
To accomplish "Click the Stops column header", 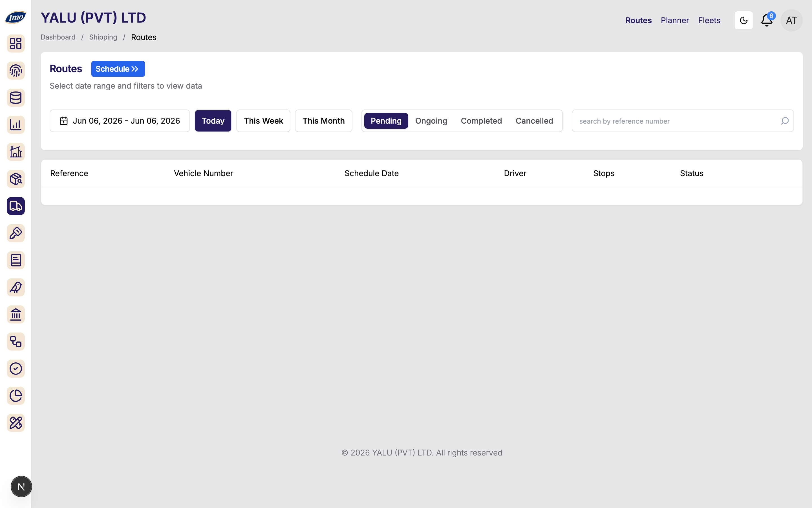I will click(x=604, y=173).
